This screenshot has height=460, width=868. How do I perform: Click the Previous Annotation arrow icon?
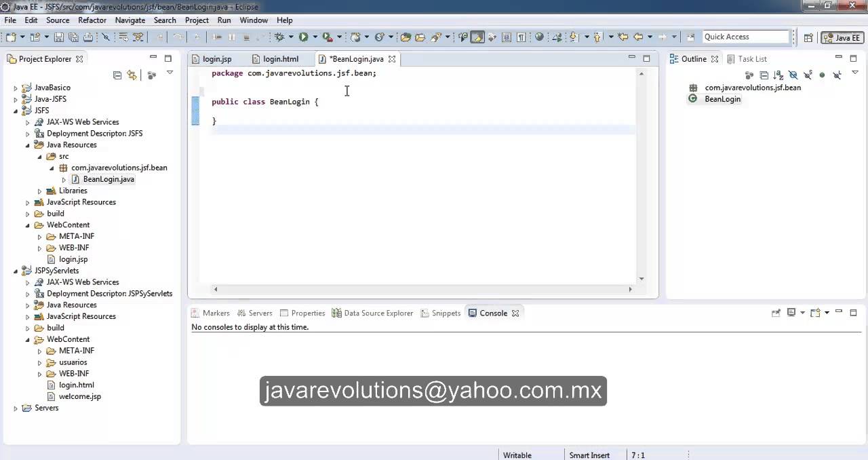[597, 37]
